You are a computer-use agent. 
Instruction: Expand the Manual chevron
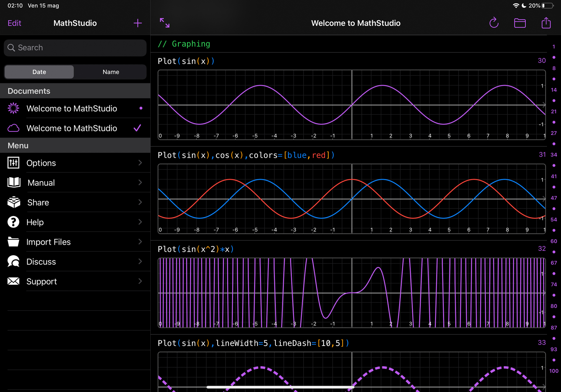click(140, 182)
